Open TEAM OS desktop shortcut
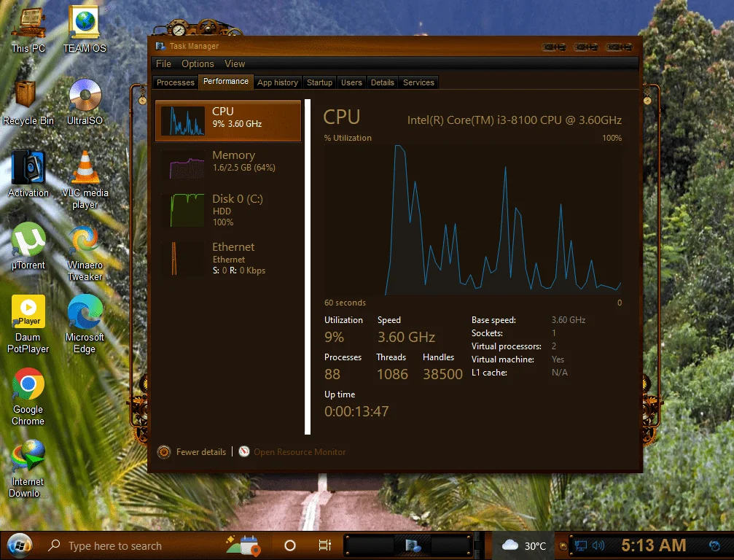This screenshot has width=734, height=560. click(85, 29)
